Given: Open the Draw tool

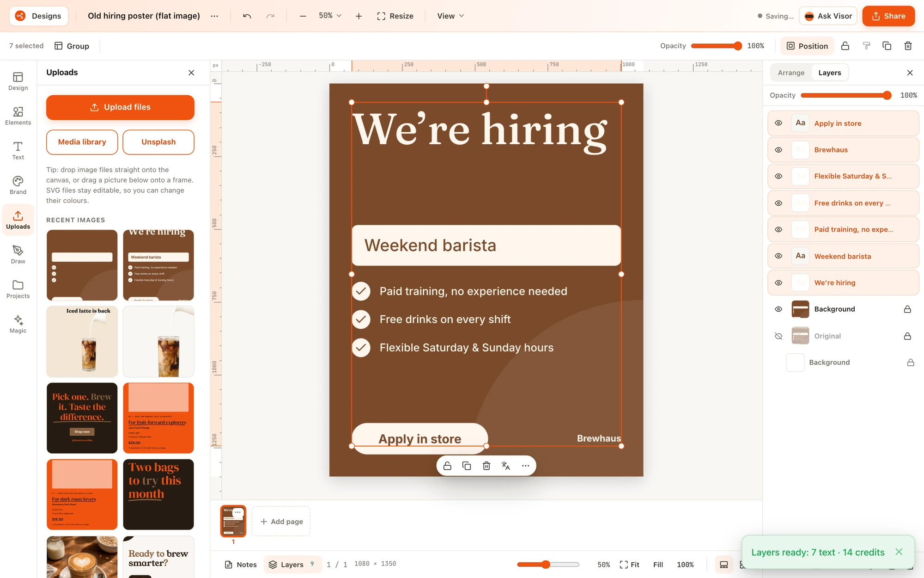Looking at the screenshot, I should coord(18,254).
